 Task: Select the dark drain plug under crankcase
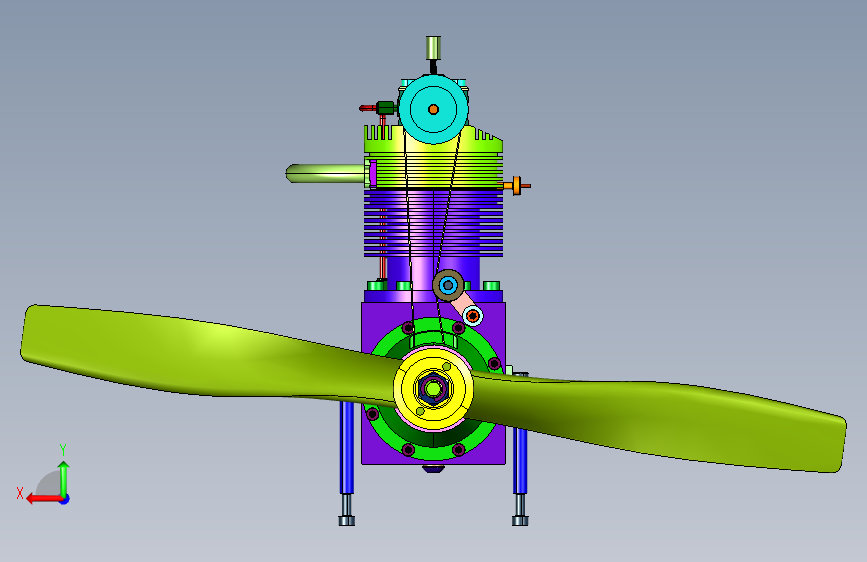tap(434, 469)
